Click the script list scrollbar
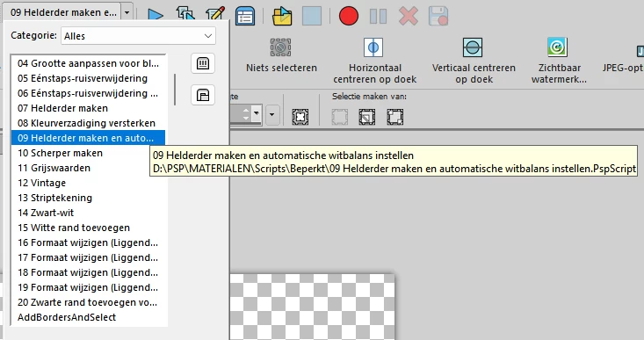644x340 pixels. click(175, 89)
